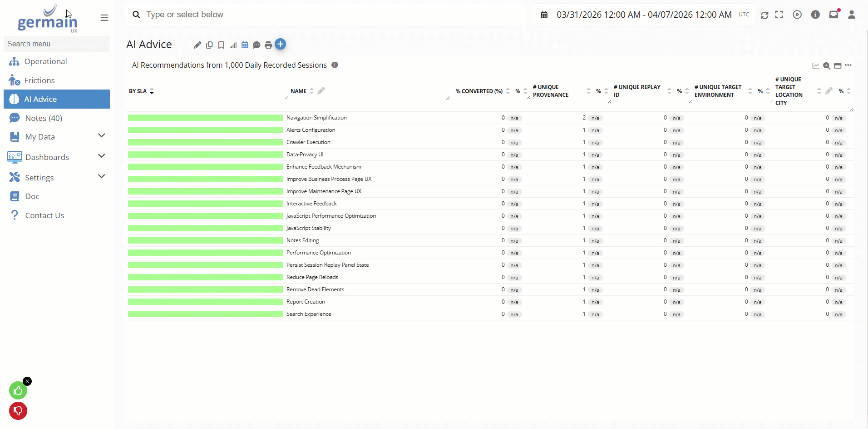Open Notes (40) in the sidebar

(x=44, y=118)
